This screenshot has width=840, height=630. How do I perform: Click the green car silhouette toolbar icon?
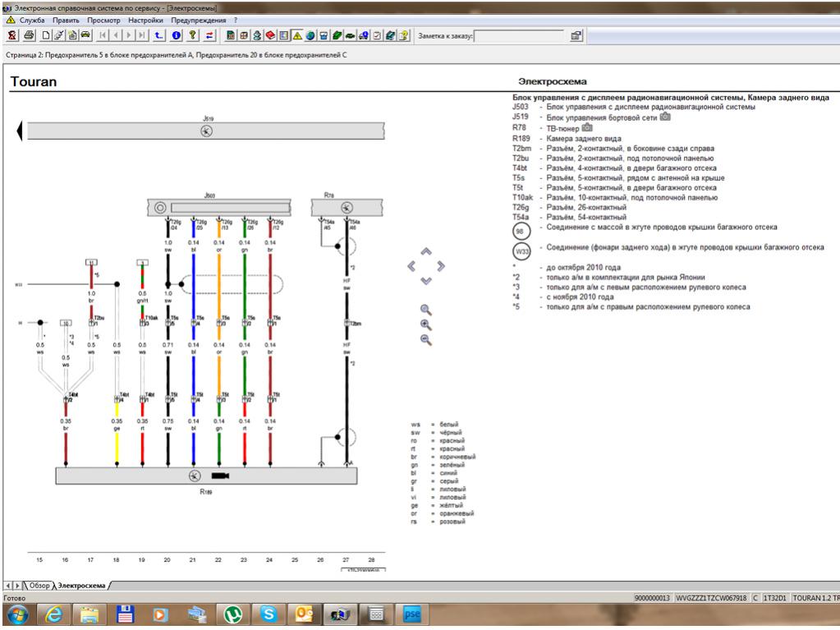point(350,35)
